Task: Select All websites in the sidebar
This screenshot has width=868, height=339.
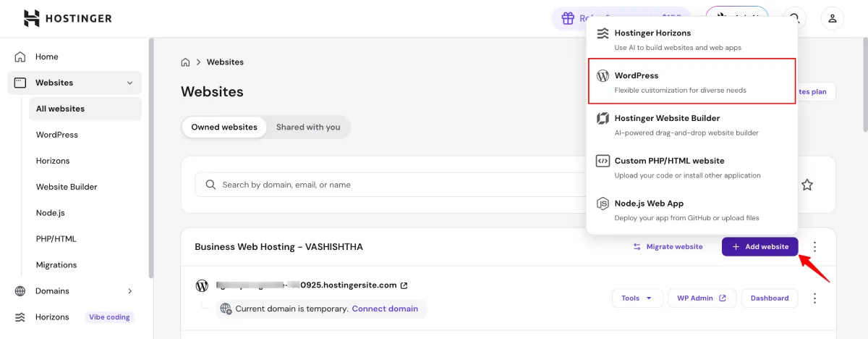Action: coord(85,109)
